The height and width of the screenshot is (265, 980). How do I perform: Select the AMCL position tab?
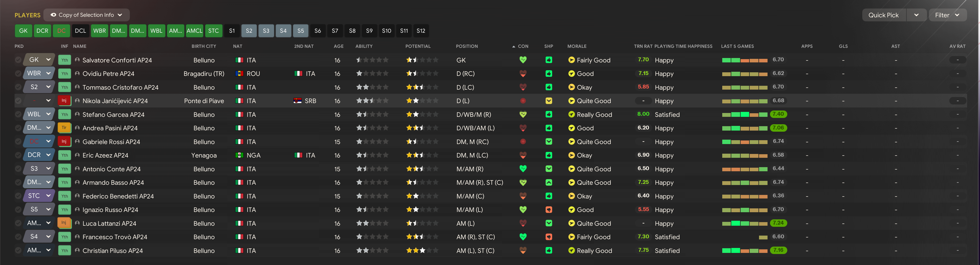[x=194, y=31]
